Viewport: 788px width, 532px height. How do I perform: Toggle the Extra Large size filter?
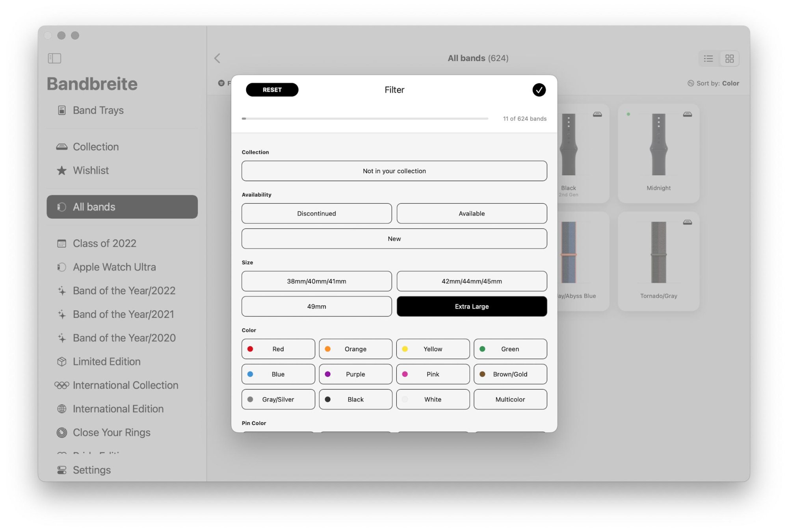(472, 306)
